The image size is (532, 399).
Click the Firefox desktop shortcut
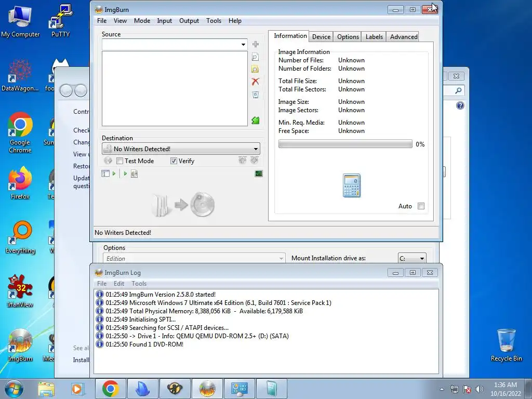[20, 183]
